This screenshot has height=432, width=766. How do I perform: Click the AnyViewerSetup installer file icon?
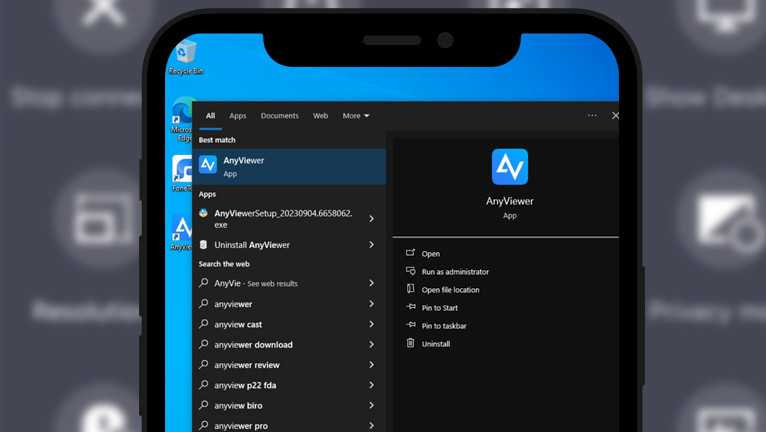204,213
